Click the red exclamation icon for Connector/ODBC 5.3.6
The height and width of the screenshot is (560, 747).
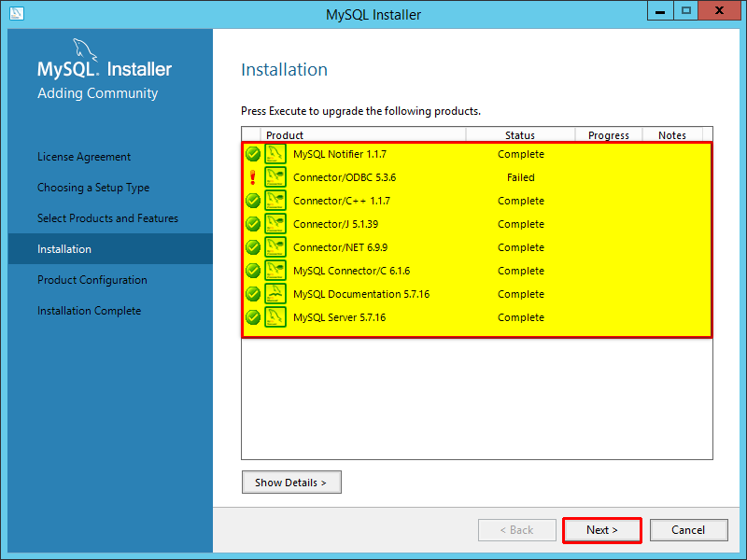click(253, 177)
